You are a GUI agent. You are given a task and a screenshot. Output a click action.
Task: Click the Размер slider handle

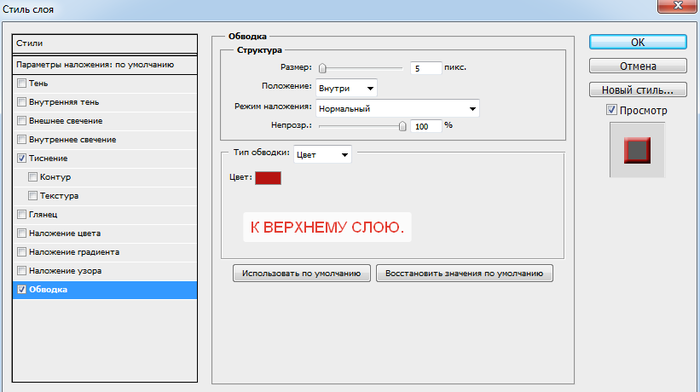point(322,68)
